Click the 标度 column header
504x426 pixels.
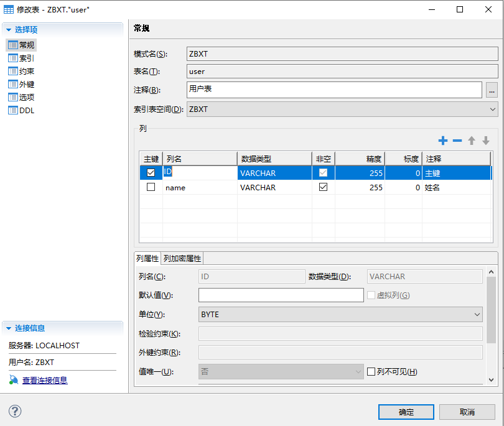[403, 159]
